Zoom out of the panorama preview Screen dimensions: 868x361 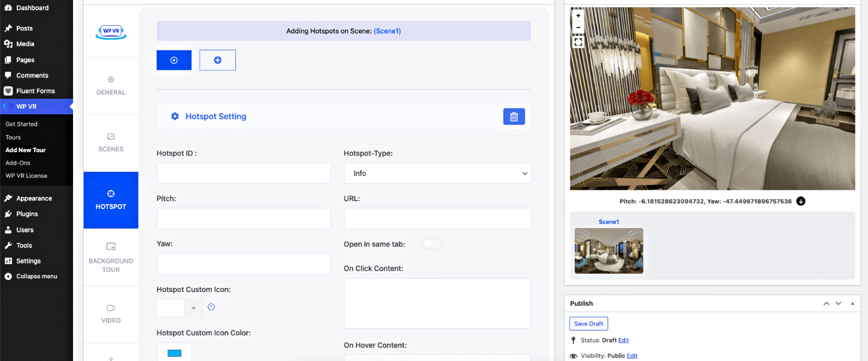(x=578, y=28)
